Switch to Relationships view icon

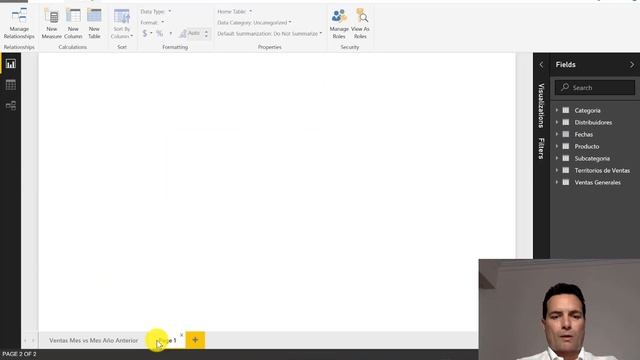tap(11, 106)
